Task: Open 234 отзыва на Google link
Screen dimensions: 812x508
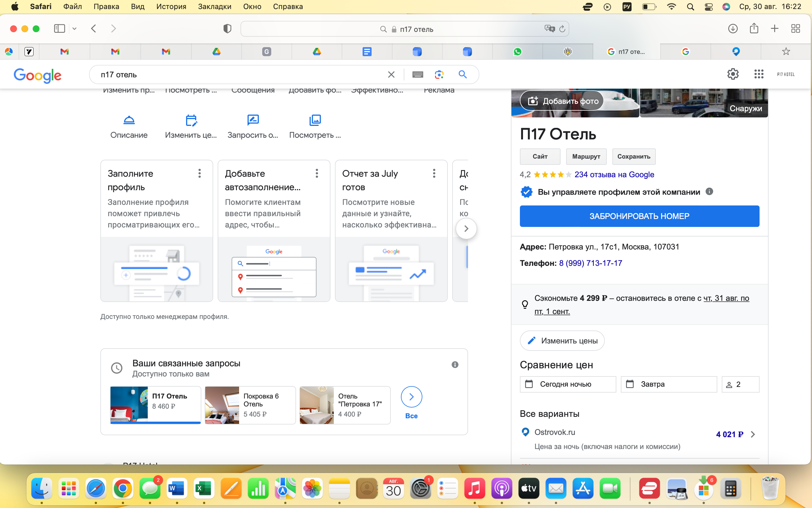Action: coord(614,174)
